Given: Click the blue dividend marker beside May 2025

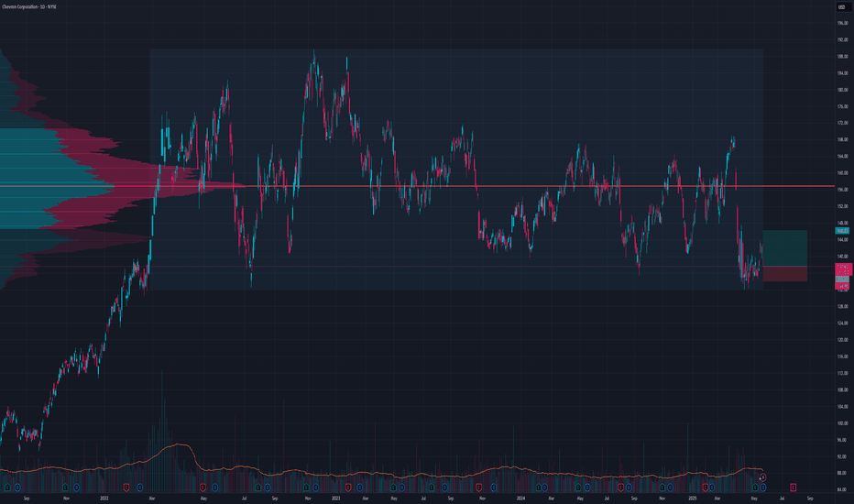Looking at the screenshot, I should (x=763, y=488).
